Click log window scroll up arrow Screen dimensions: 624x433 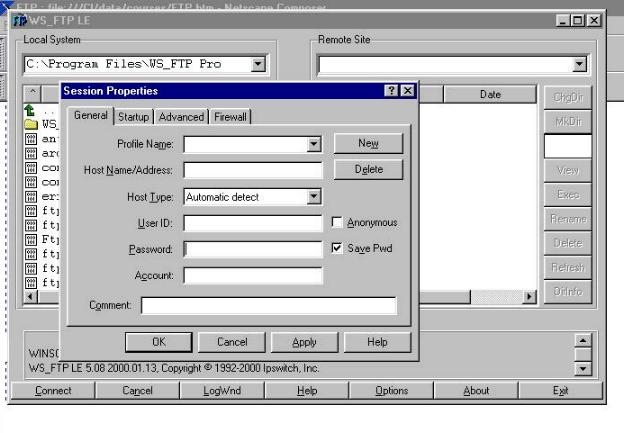(x=583, y=341)
